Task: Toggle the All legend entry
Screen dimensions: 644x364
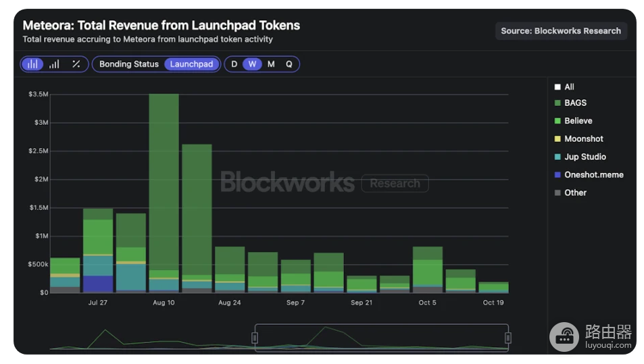Action: pyautogui.click(x=564, y=87)
